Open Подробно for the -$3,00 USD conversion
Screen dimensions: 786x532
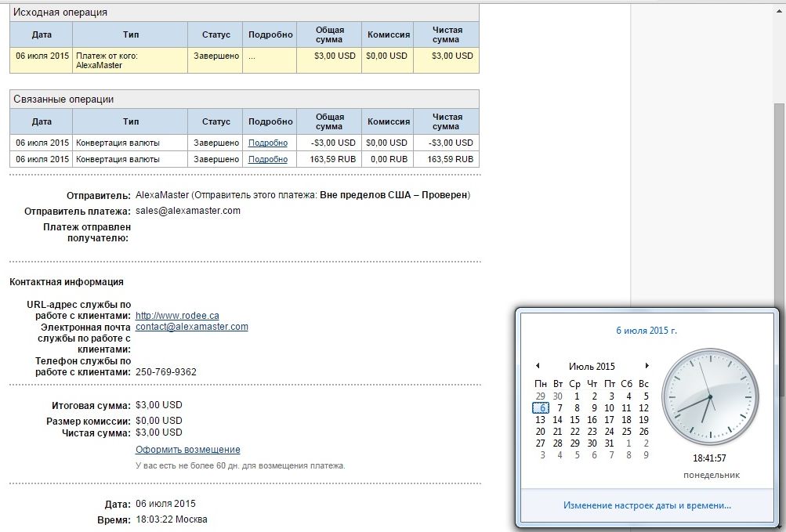coord(268,143)
